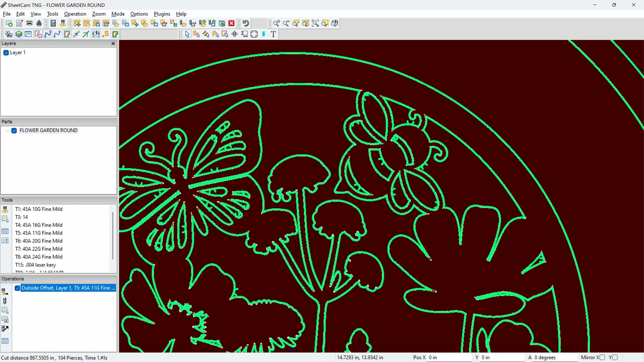644x362 pixels.
Task: Select tool 'T8: 40A 24G Fine Mild'
Action: tap(39, 257)
